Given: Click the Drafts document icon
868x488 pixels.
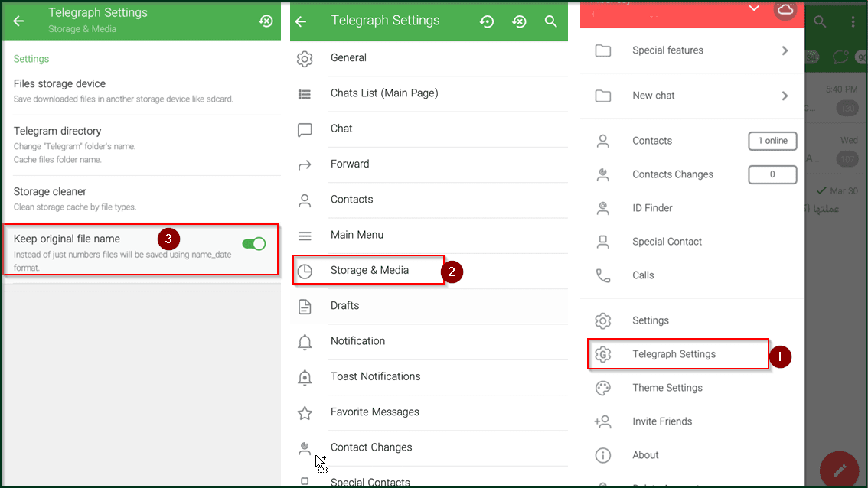Looking at the screenshot, I should pyautogui.click(x=305, y=307).
